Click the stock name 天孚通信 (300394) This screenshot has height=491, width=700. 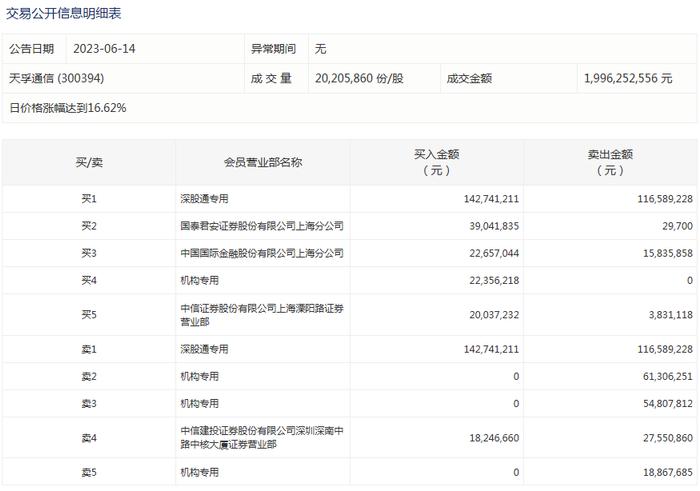(x=57, y=79)
